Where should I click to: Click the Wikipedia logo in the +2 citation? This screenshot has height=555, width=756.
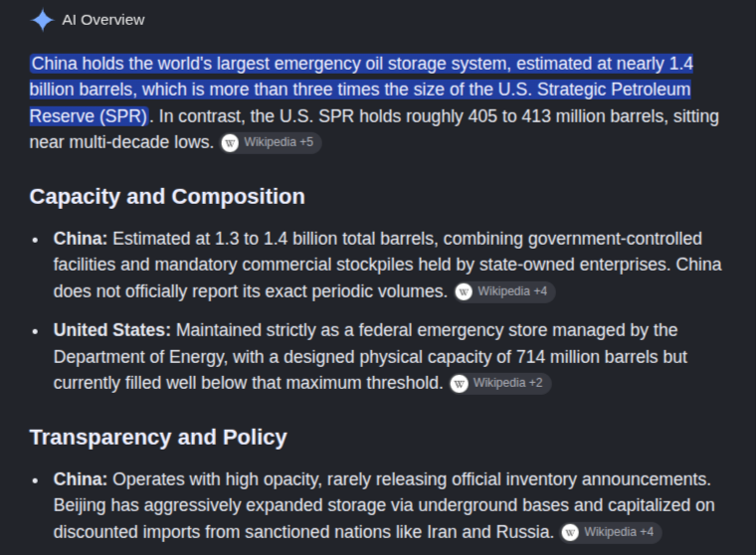(x=459, y=383)
